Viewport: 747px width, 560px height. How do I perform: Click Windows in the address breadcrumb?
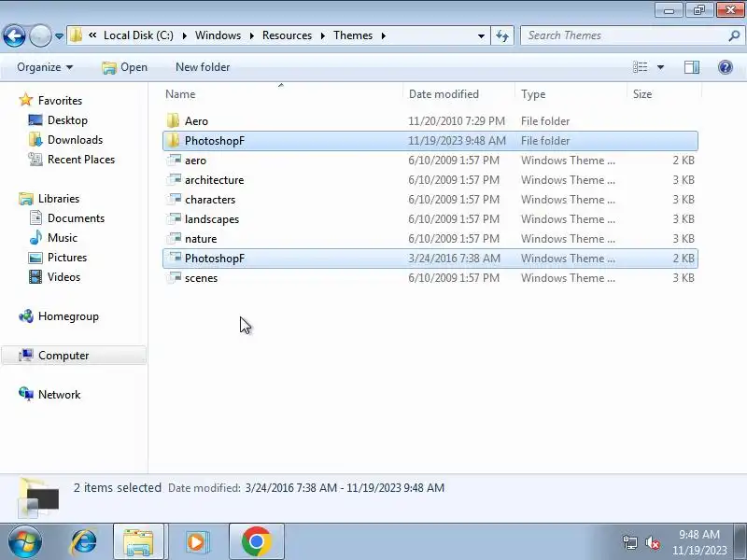point(218,35)
